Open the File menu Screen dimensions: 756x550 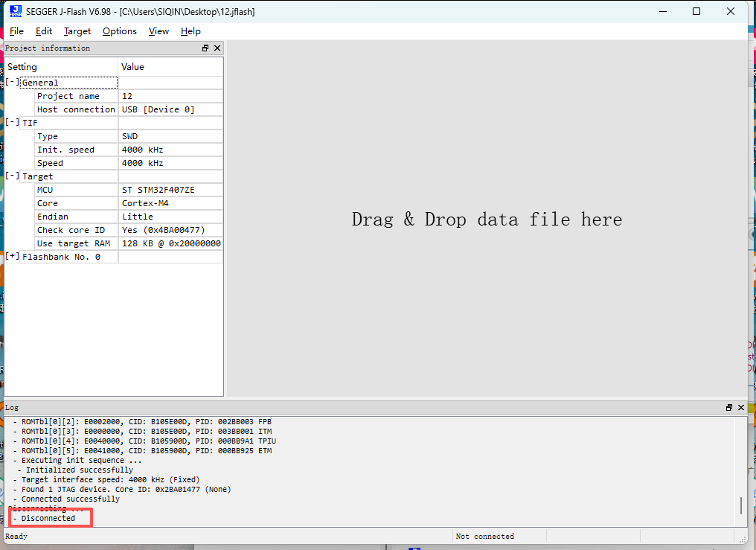(16, 31)
